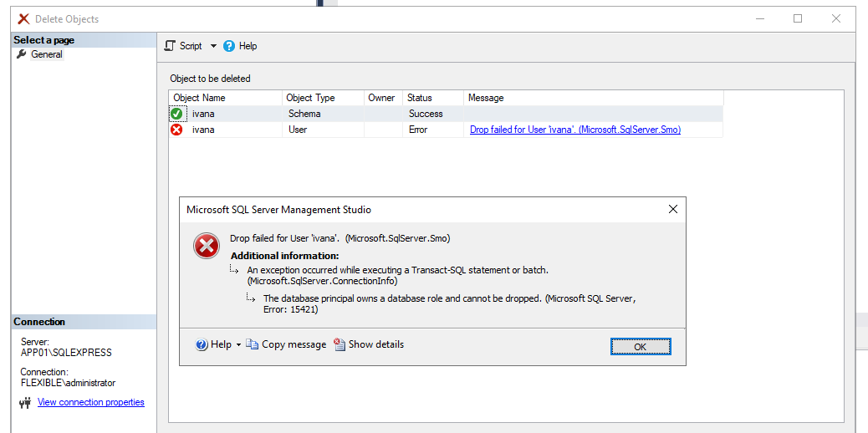Click the red error icon for ivana user

[176, 130]
